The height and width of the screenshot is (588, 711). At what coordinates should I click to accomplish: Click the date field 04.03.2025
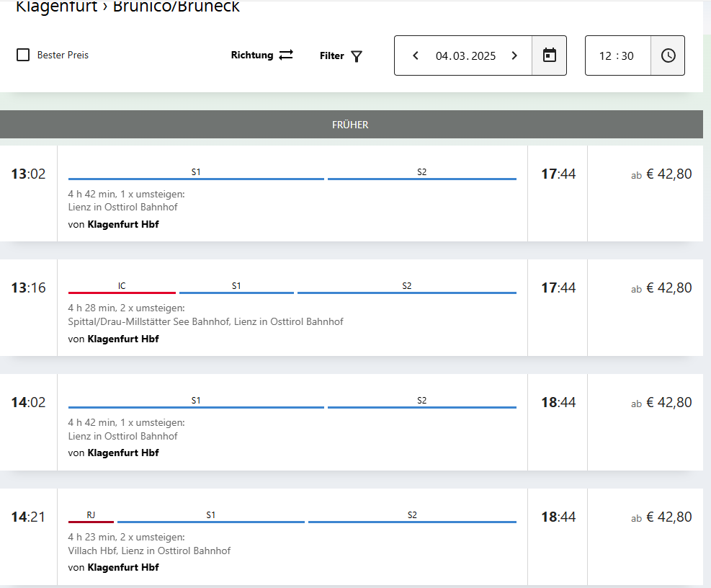[465, 55]
